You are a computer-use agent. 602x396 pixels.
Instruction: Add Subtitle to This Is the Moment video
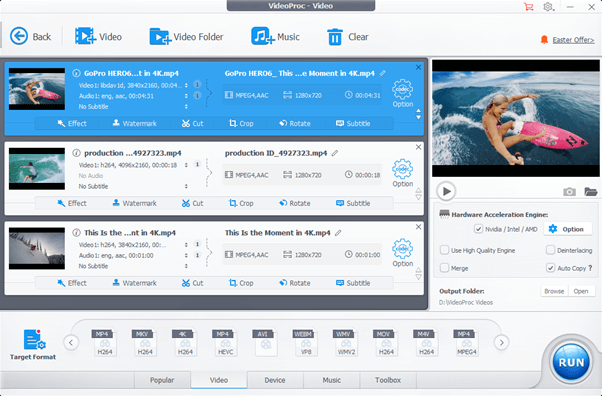coord(353,283)
